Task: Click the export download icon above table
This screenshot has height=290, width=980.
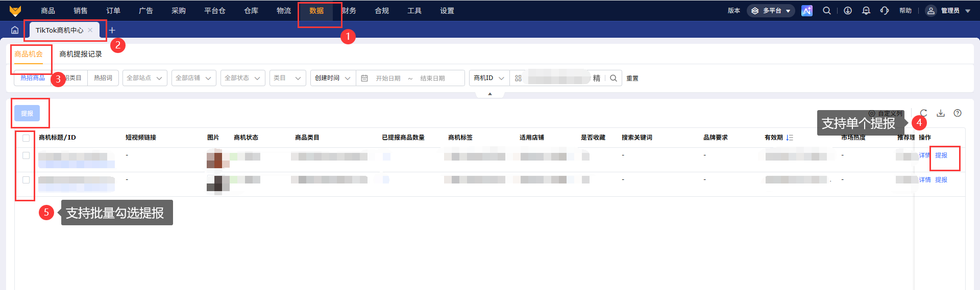Action: coord(941,113)
